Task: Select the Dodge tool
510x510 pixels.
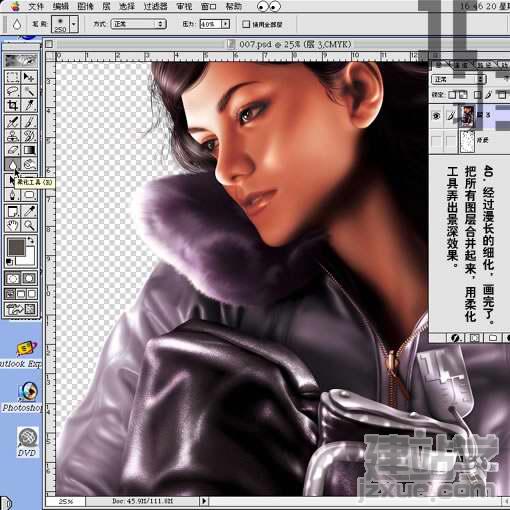Action: coord(29,164)
